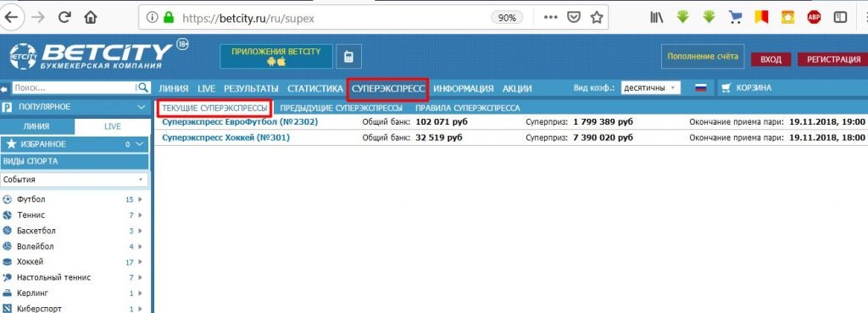Screen dimensions: 868x313
Task: Expand Настольный теннис sport arrow
Action: [x=140, y=277]
